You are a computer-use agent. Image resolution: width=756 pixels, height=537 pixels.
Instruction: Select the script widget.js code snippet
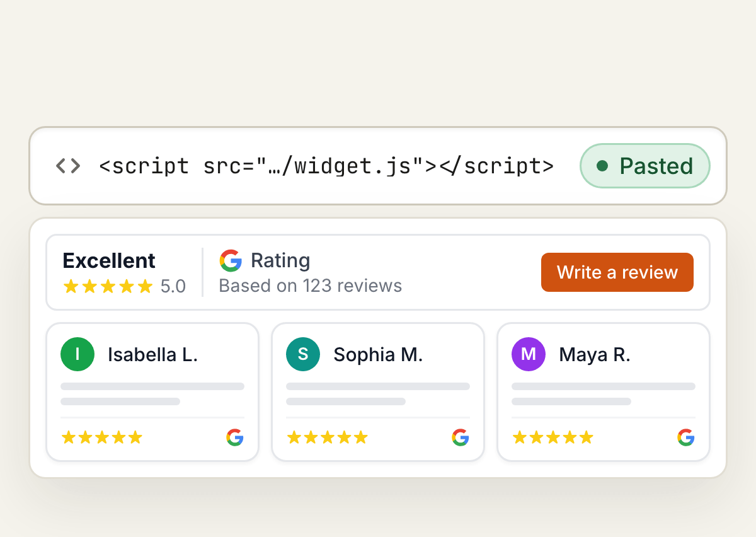point(326,166)
